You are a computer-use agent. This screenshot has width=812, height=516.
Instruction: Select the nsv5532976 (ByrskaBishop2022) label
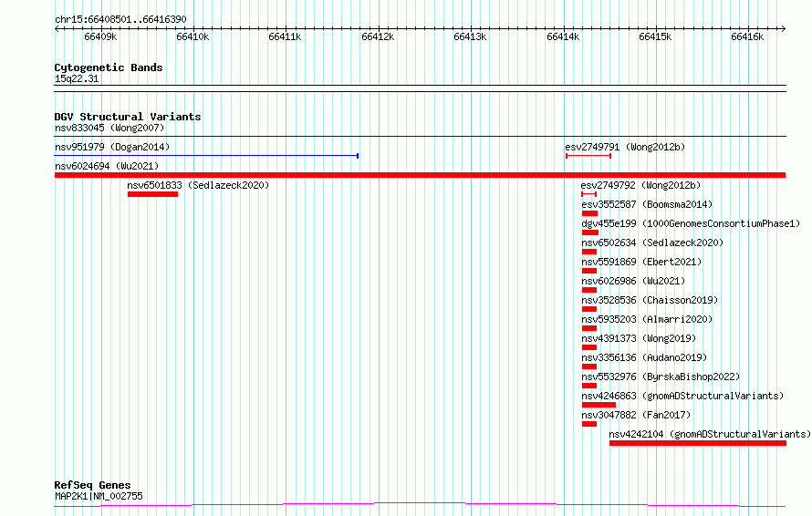(661, 377)
